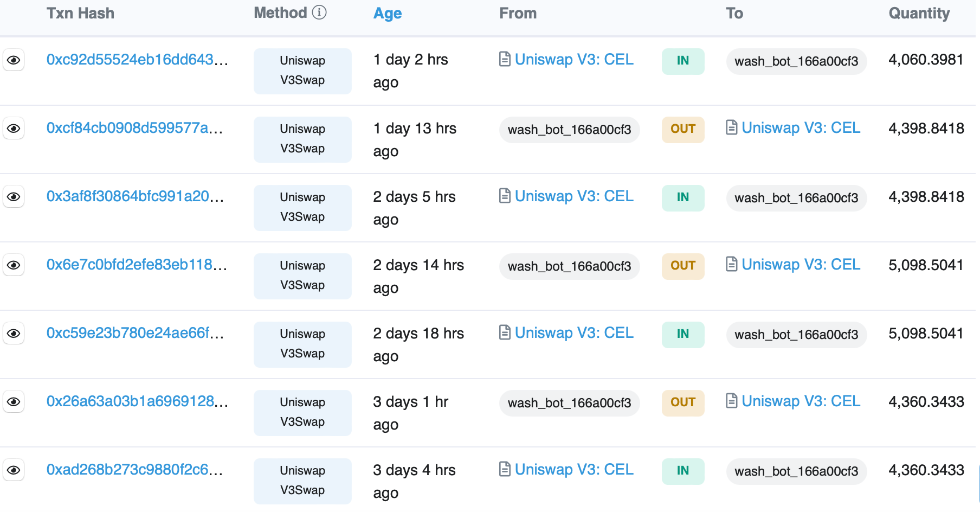
Task: Open transaction hash 0xad268b273c9880f2c6
Action: (135, 470)
